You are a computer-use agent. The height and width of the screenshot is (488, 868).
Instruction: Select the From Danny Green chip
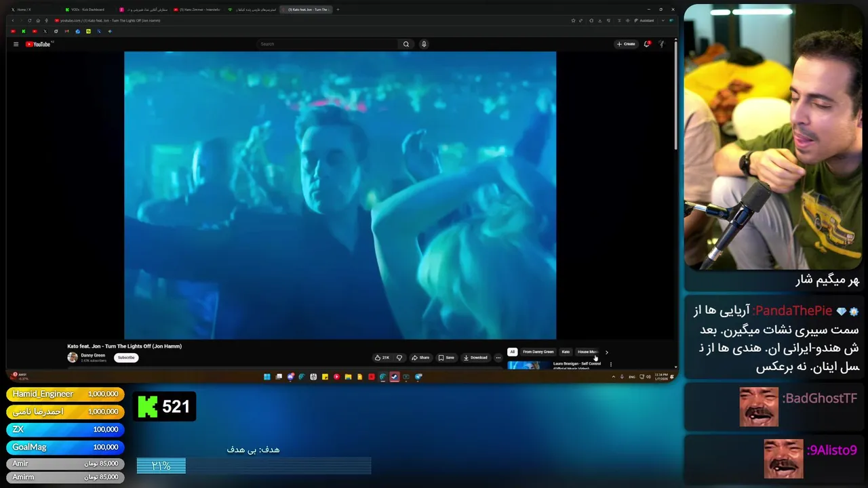[x=538, y=352]
